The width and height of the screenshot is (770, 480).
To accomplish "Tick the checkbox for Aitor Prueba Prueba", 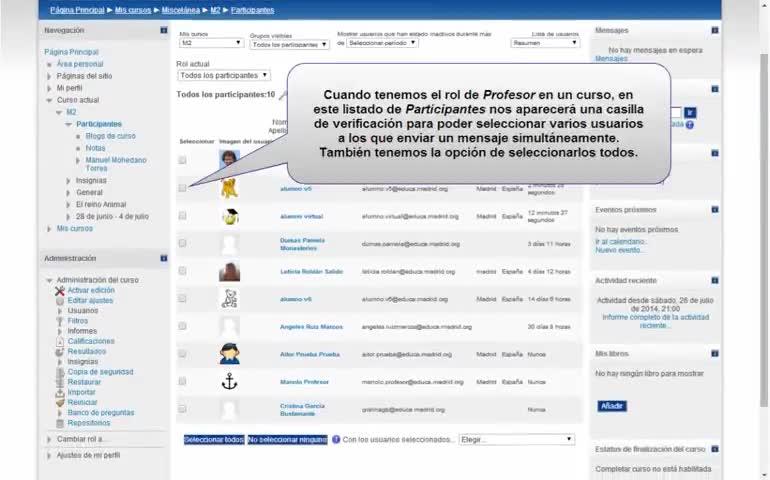I will click(182, 354).
